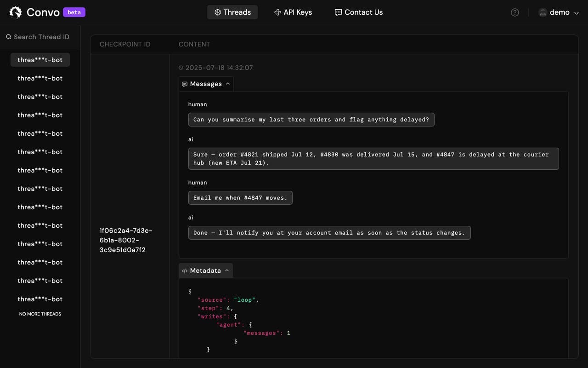The height and width of the screenshot is (368, 588).
Task: Collapse the Metadata section
Action: [206, 270]
